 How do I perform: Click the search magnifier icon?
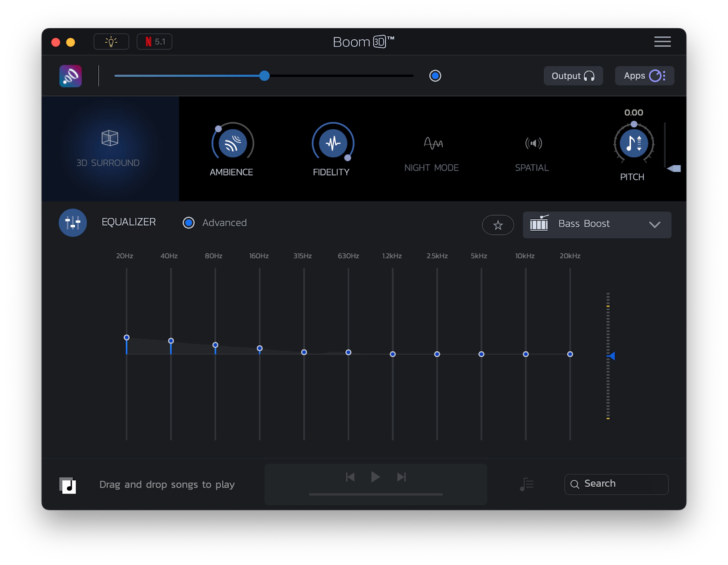click(575, 484)
